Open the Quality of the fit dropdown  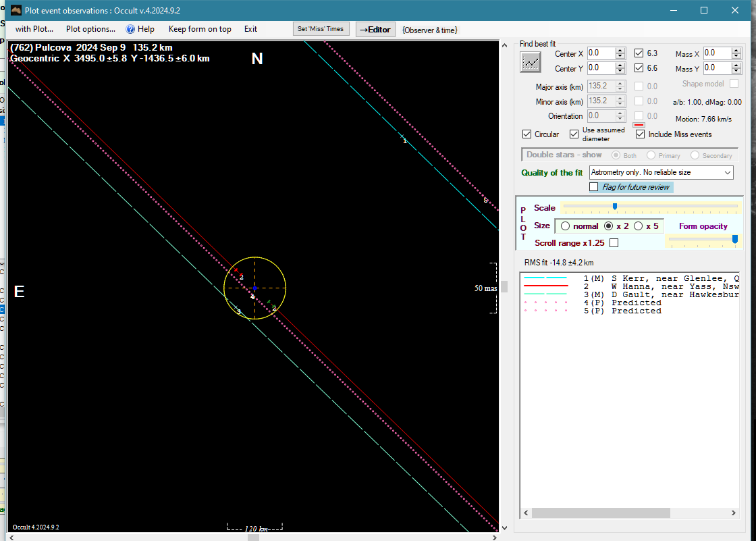tap(661, 172)
